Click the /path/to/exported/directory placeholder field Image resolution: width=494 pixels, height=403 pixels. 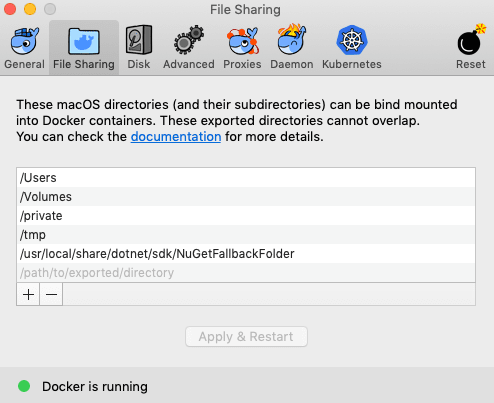(x=246, y=273)
